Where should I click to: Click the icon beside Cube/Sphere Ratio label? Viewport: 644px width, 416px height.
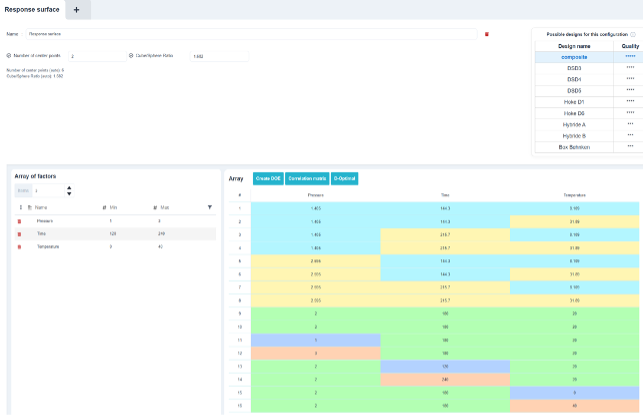(131, 55)
